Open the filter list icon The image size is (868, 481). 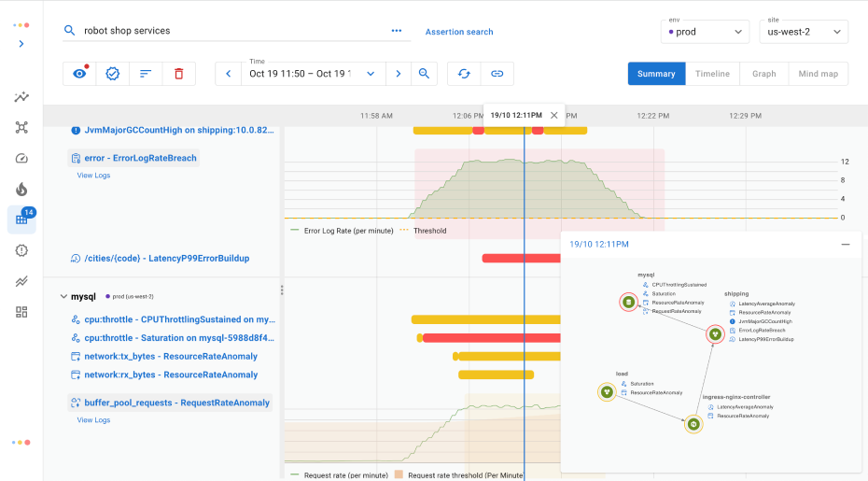tap(146, 74)
